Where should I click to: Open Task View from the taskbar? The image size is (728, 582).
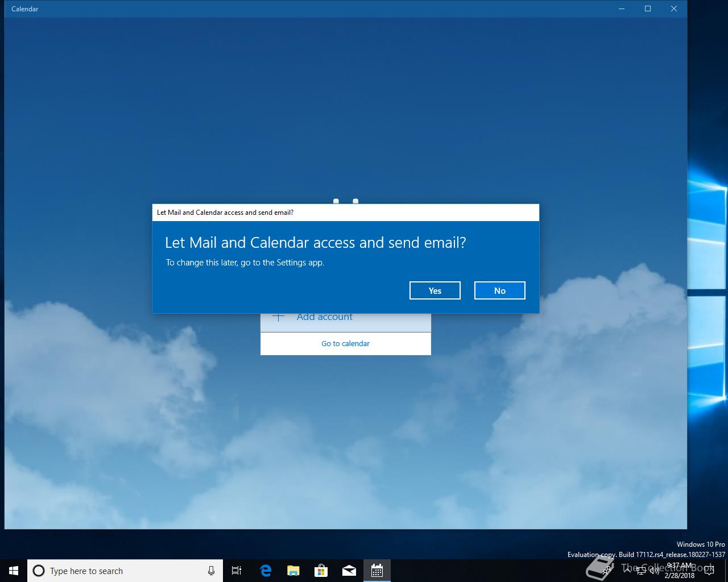237,571
